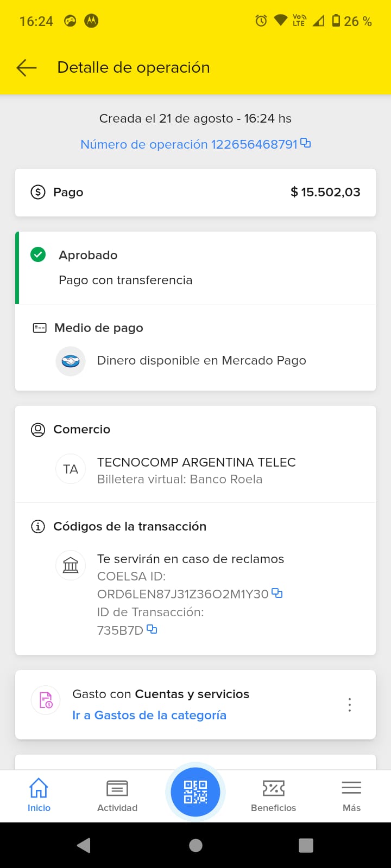391x868 pixels.
Task: Open three-dot options for expense category
Action: pos(350,705)
